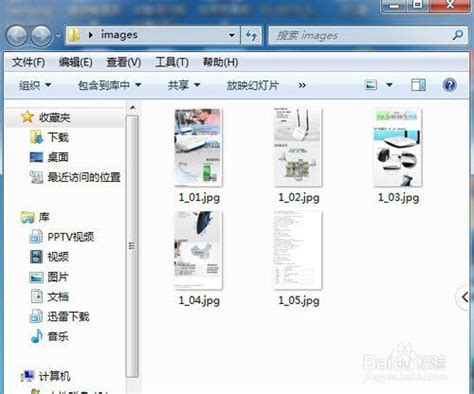
Task: Click the 文档 document icon
Action: click(37, 296)
